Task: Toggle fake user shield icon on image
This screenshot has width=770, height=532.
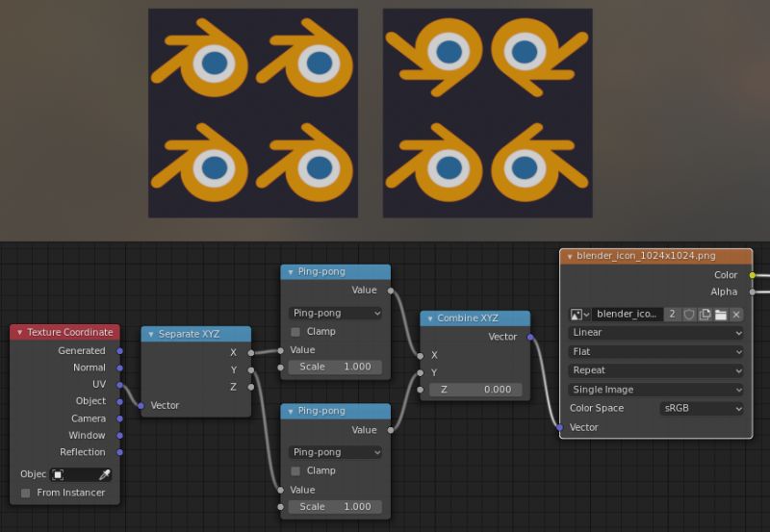Action: tap(689, 315)
